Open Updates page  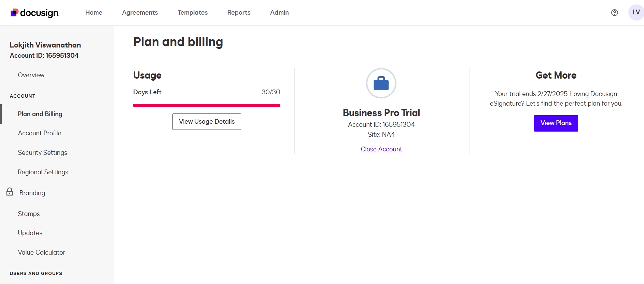(x=30, y=233)
